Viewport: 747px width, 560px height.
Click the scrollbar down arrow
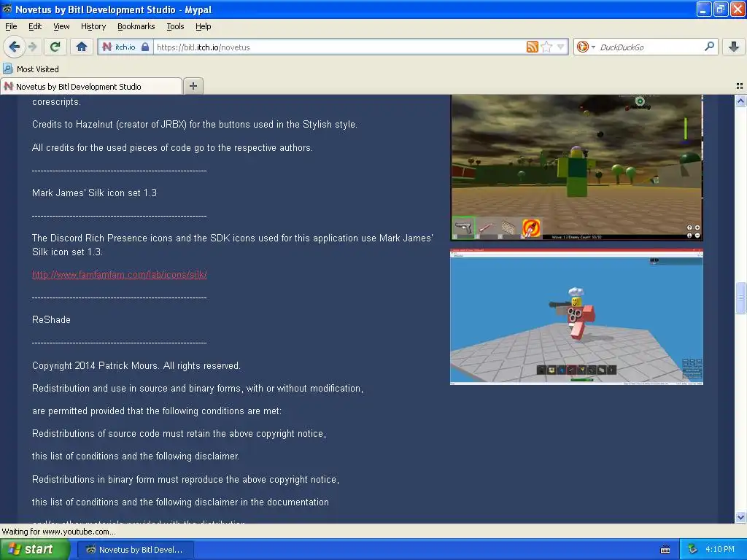tap(740, 517)
